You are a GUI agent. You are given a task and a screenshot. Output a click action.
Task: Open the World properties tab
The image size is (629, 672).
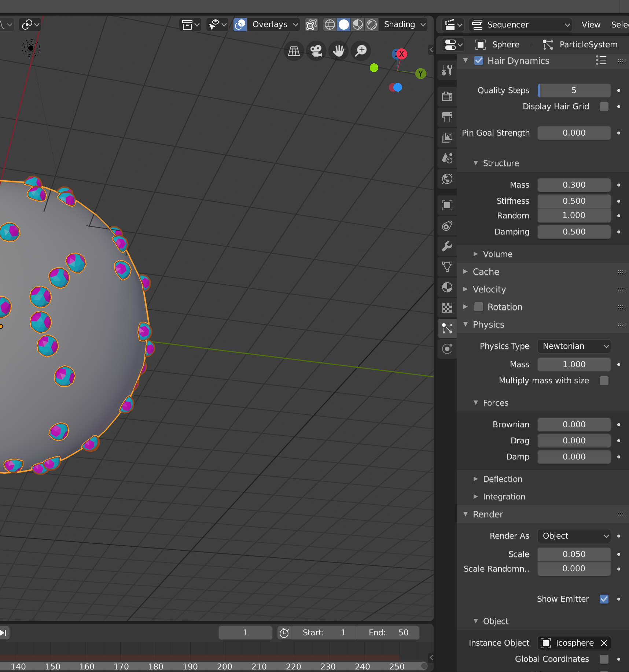pos(447,179)
